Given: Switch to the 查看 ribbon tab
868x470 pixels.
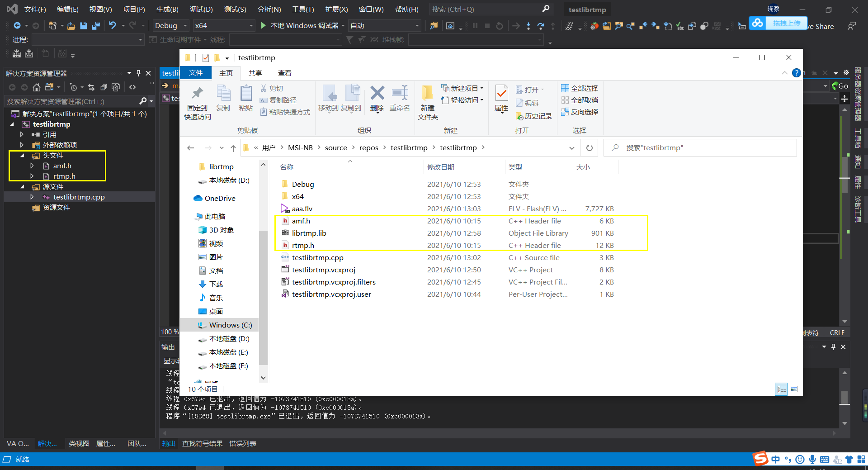Looking at the screenshot, I should [x=285, y=73].
